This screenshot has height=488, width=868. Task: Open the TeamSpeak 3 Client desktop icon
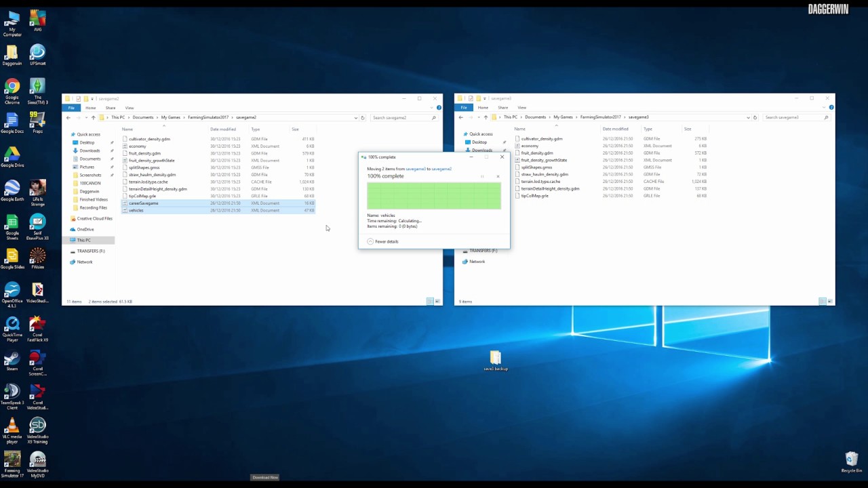pos(12,396)
